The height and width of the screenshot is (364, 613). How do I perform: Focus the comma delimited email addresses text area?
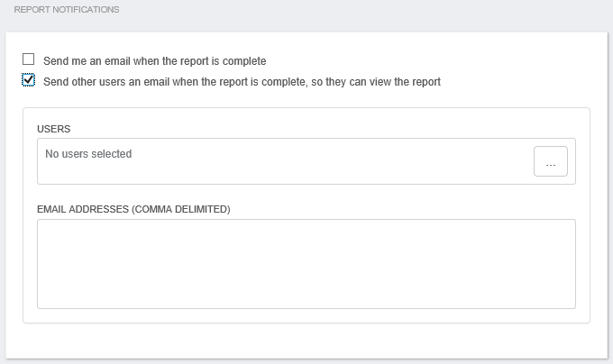coord(306,264)
